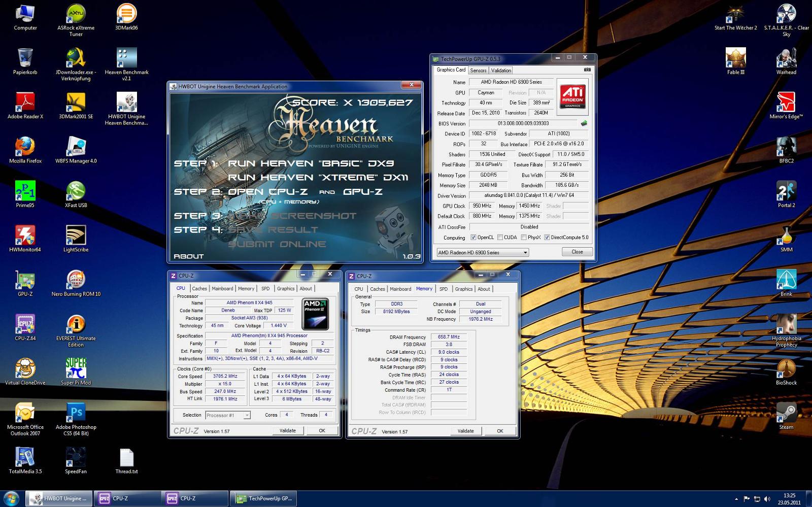The height and width of the screenshot is (507, 812).
Task: Click the BIOS Version field in GPU-Z
Action: pyautogui.click(x=523, y=123)
